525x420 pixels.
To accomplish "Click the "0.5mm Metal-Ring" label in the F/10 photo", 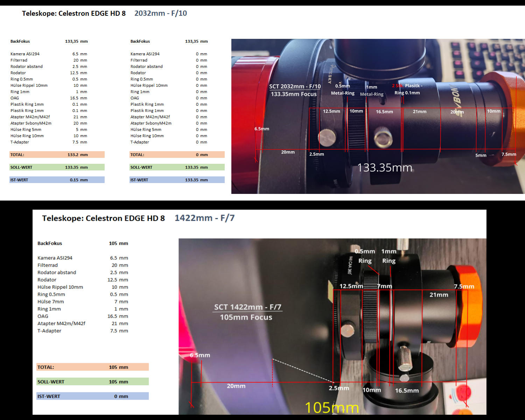I will 343,90.
